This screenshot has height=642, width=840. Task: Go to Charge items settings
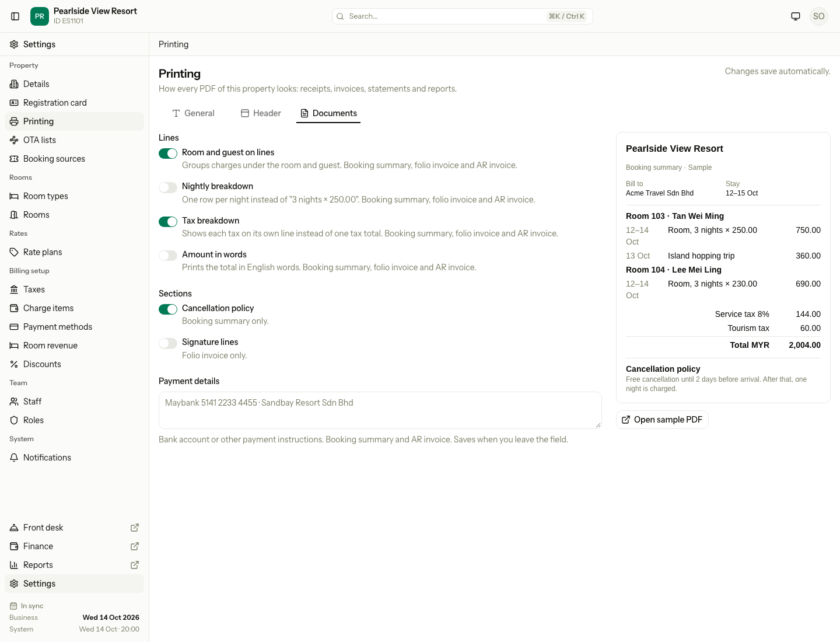coord(74,308)
